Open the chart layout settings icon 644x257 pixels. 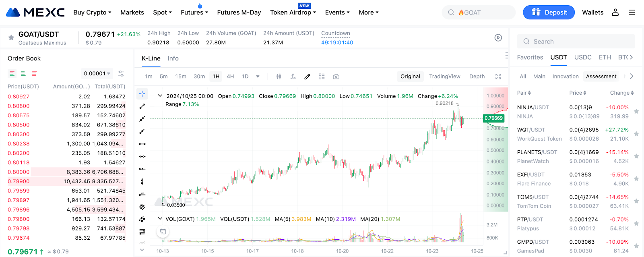point(322,77)
